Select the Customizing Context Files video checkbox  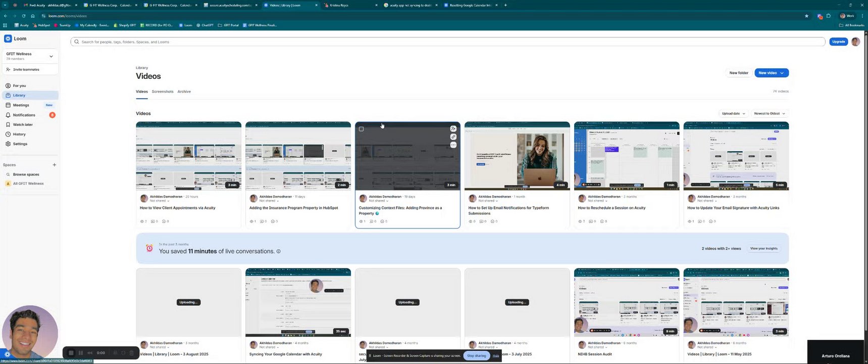(x=362, y=129)
